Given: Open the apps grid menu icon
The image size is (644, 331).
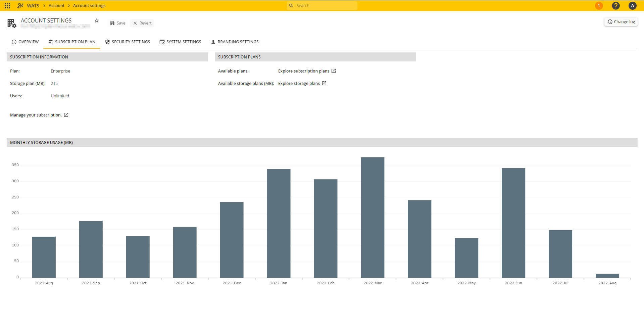Looking at the screenshot, I should coord(7,6).
